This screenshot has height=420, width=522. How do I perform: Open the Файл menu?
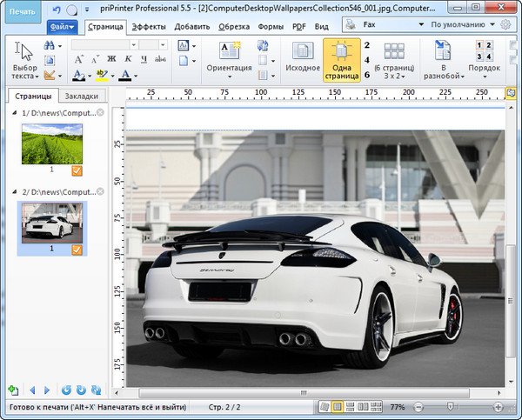tap(62, 27)
